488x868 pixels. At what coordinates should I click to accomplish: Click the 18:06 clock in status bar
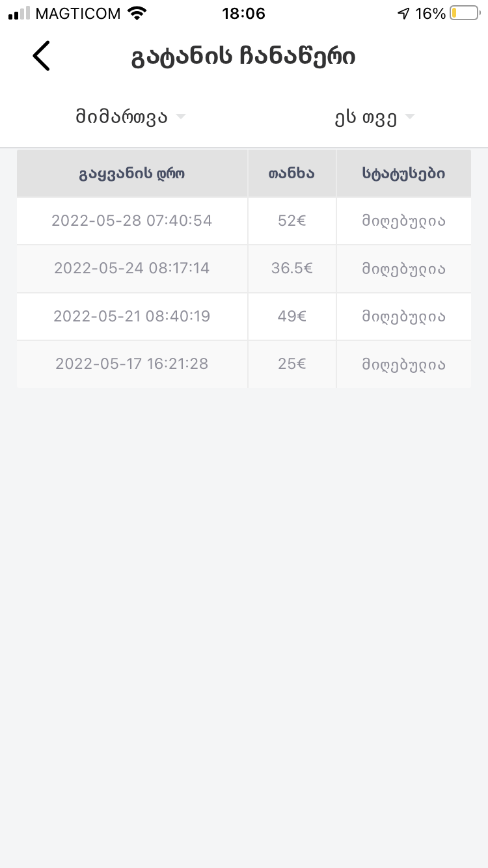(243, 13)
